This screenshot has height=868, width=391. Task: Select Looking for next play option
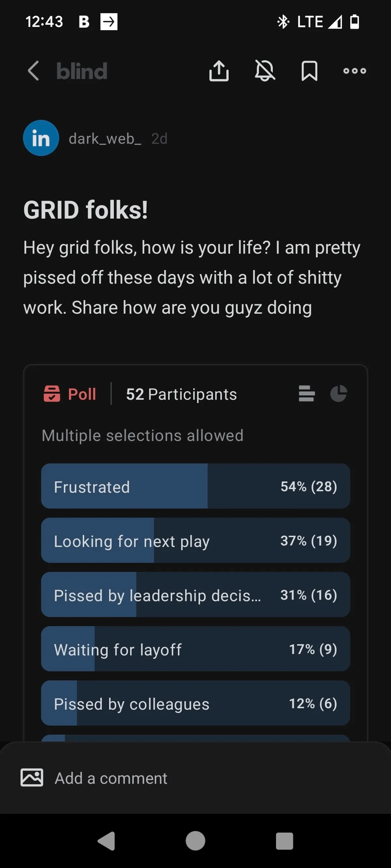(x=195, y=540)
